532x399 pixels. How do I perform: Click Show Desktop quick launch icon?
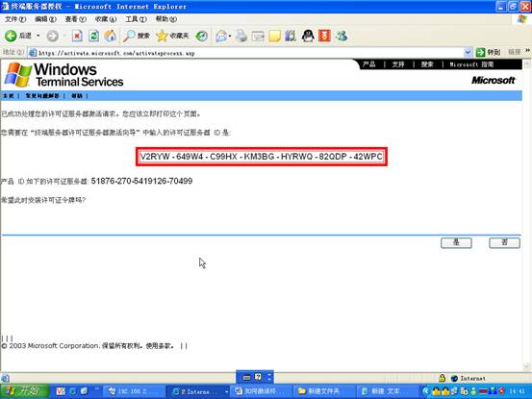84,391
